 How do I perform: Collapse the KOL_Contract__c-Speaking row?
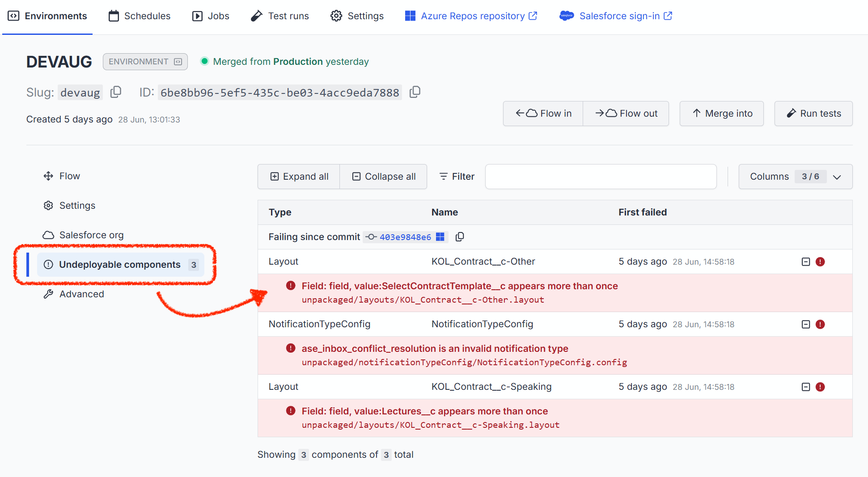tap(806, 387)
